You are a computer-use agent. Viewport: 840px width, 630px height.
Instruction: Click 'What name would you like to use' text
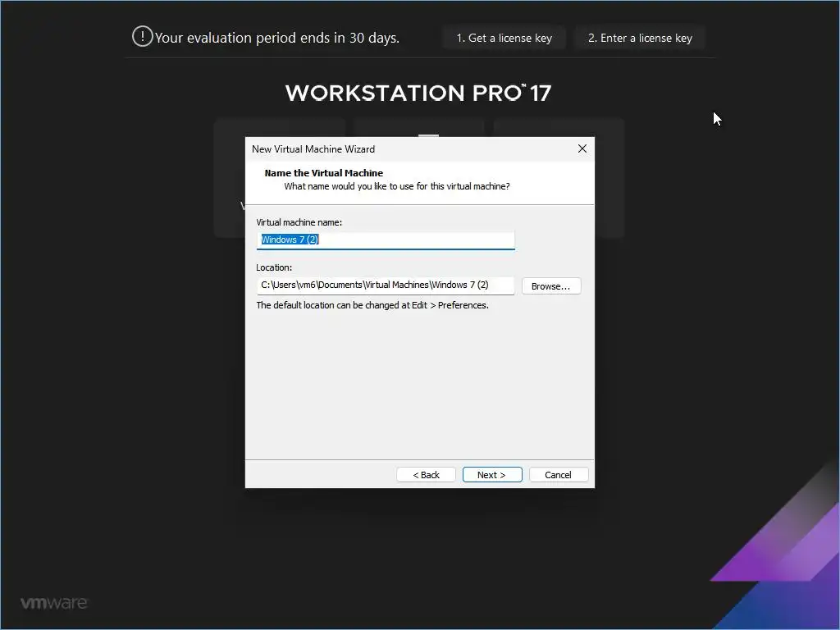point(396,186)
